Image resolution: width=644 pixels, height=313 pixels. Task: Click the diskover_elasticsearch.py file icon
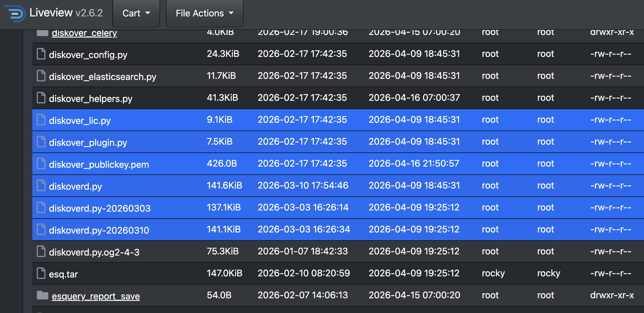41,76
